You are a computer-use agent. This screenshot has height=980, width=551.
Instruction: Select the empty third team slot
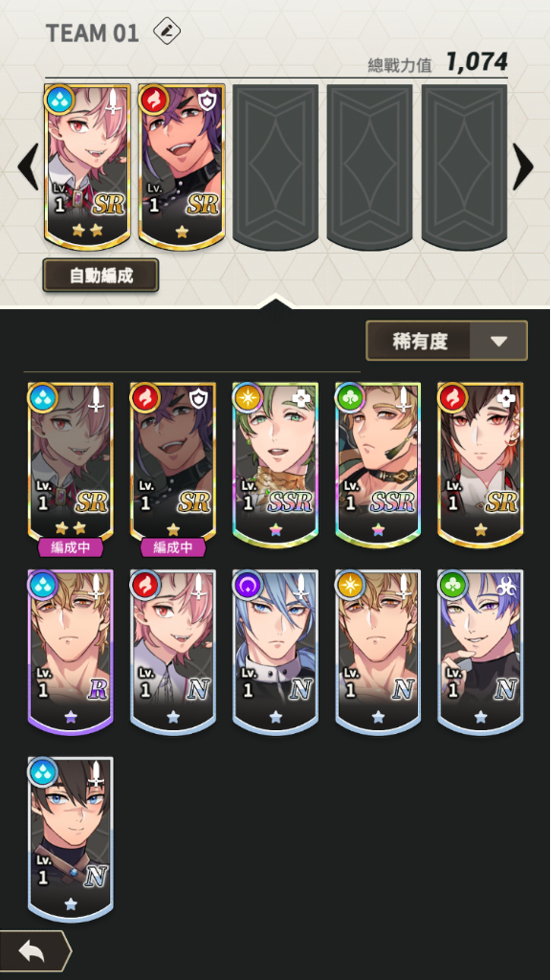point(275,167)
